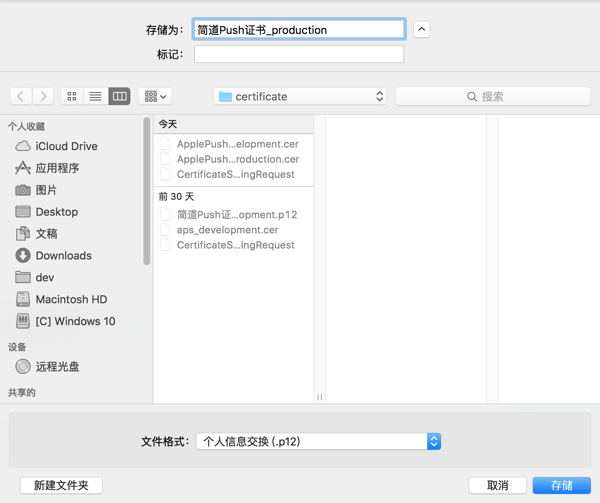Viewport: 600px width, 503px height.
Task: Click the column resize handle
Action: click(320, 397)
